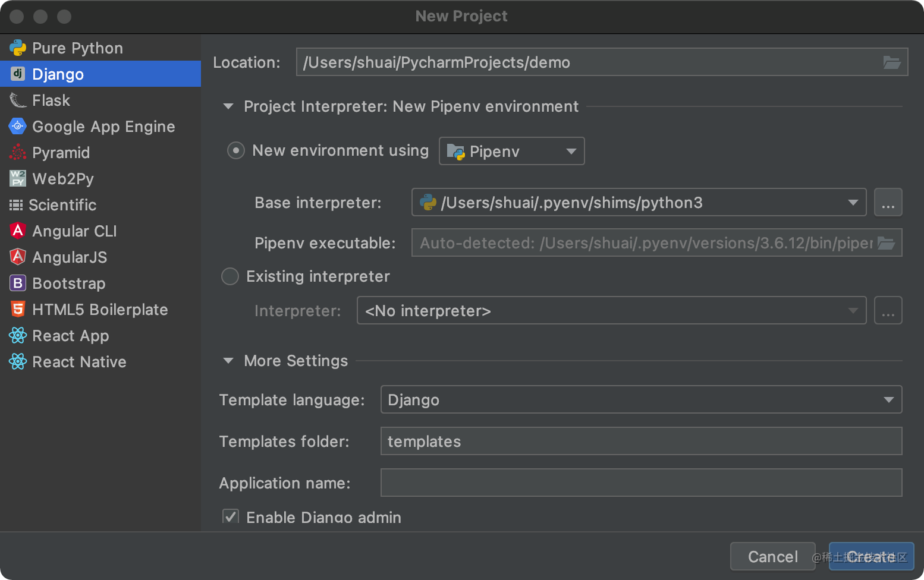Image resolution: width=924 pixels, height=580 pixels.
Task: Open the No interpreter dropdown
Action: [x=611, y=310]
